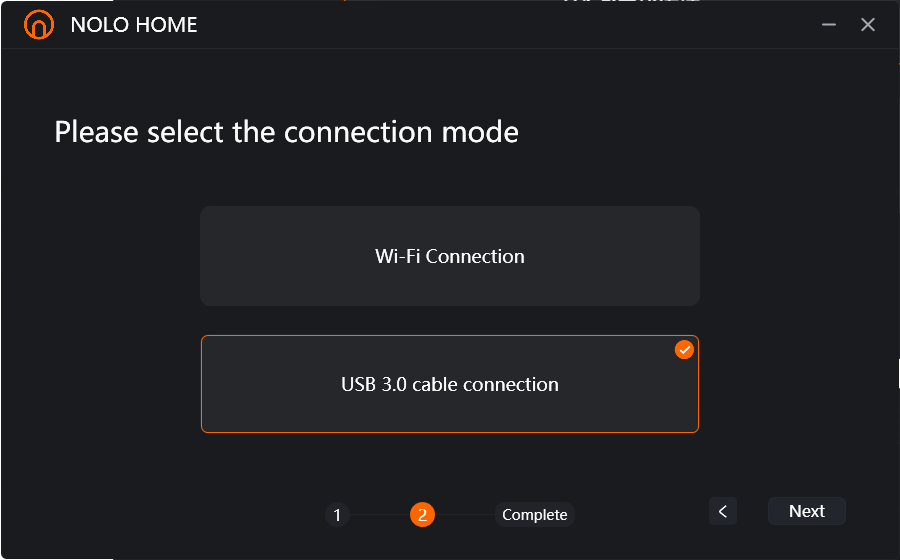900x560 pixels.
Task: Jump to step 1 in the progress indicator
Action: pos(338,515)
